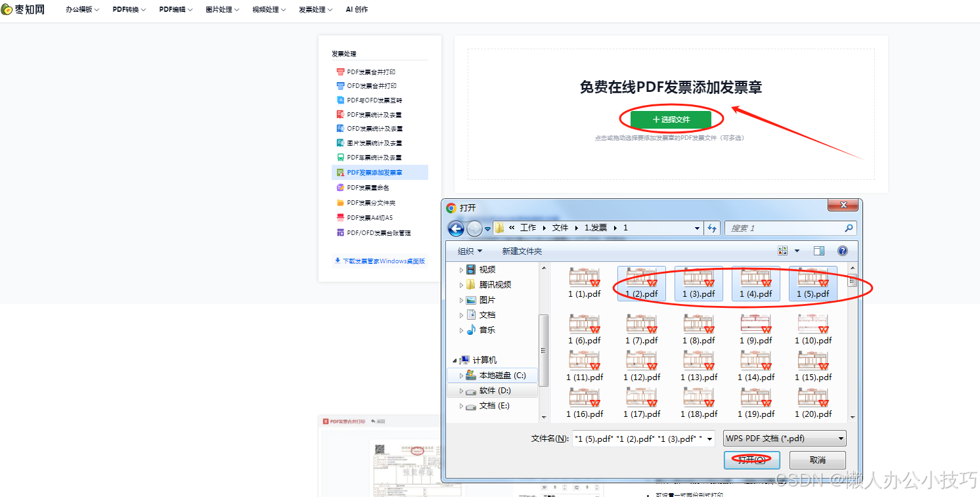980x497 pixels.
Task: Click the dialog help question mark icon
Action: point(843,251)
